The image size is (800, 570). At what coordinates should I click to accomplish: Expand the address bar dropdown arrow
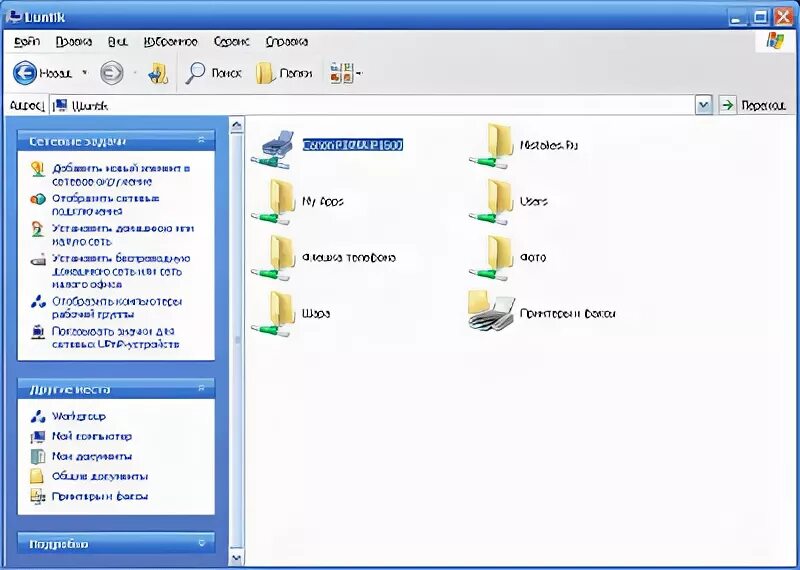tap(704, 106)
